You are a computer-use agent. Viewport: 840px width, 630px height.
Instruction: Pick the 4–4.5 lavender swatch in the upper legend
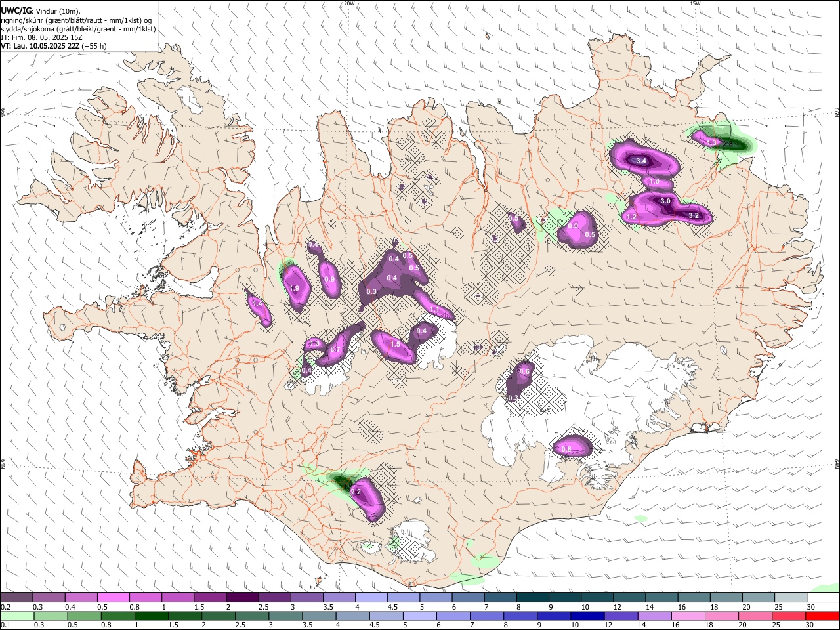point(371,598)
